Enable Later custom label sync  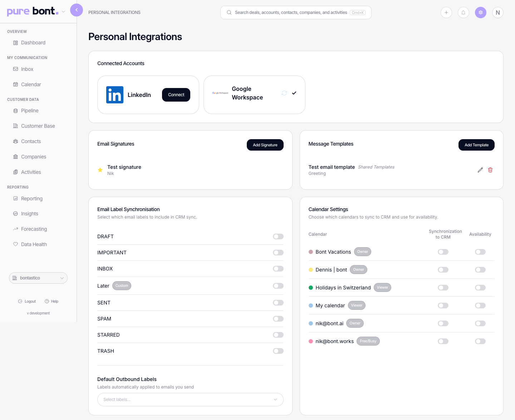click(278, 286)
